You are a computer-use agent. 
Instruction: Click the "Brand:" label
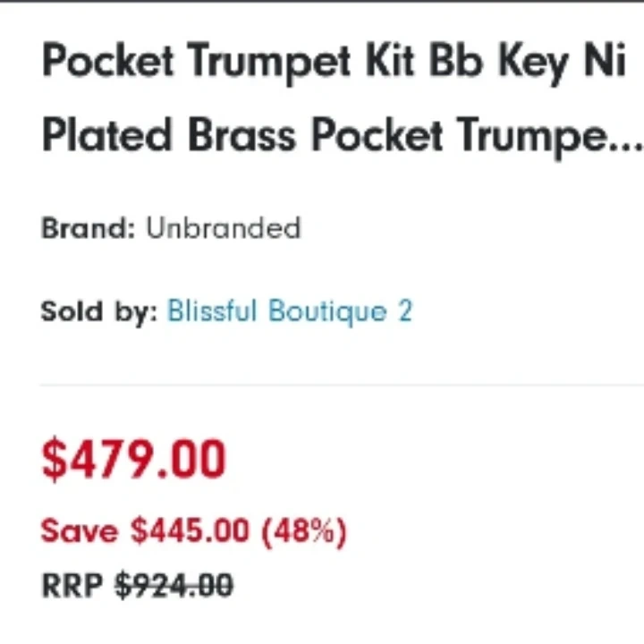coord(88,228)
